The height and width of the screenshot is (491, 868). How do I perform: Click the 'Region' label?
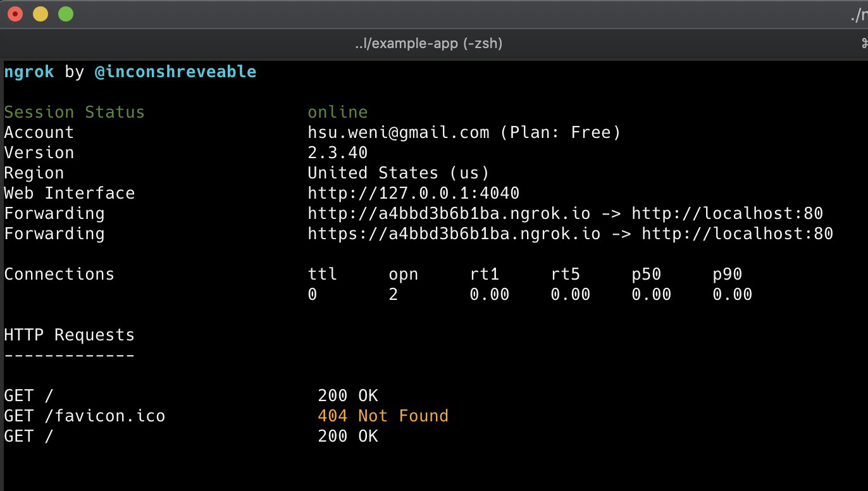(x=34, y=173)
